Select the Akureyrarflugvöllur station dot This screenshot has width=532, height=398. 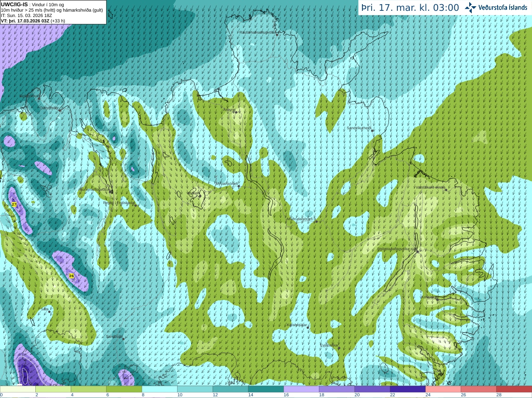click(x=111, y=192)
